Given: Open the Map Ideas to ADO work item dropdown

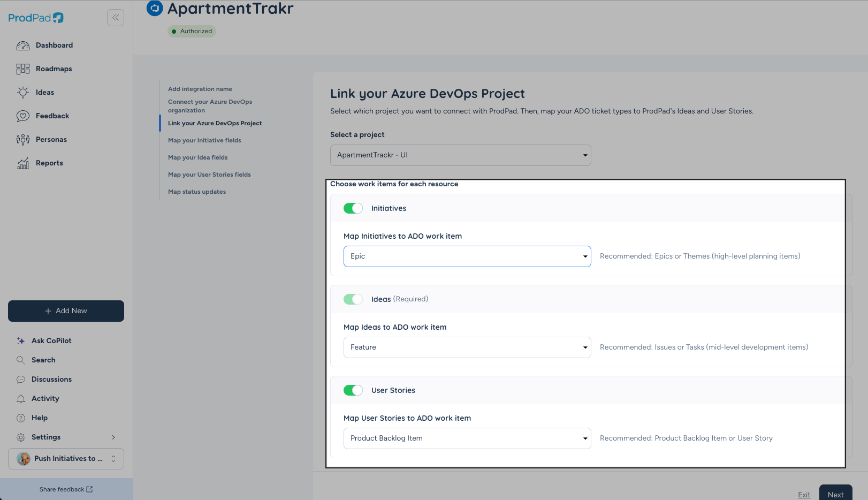Looking at the screenshot, I should point(467,347).
